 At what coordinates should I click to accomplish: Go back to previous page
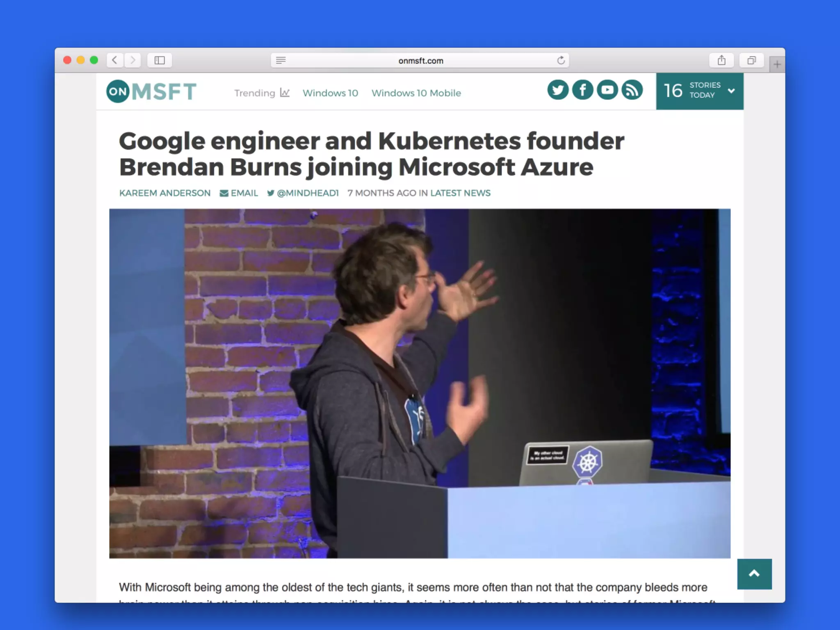click(115, 60)
